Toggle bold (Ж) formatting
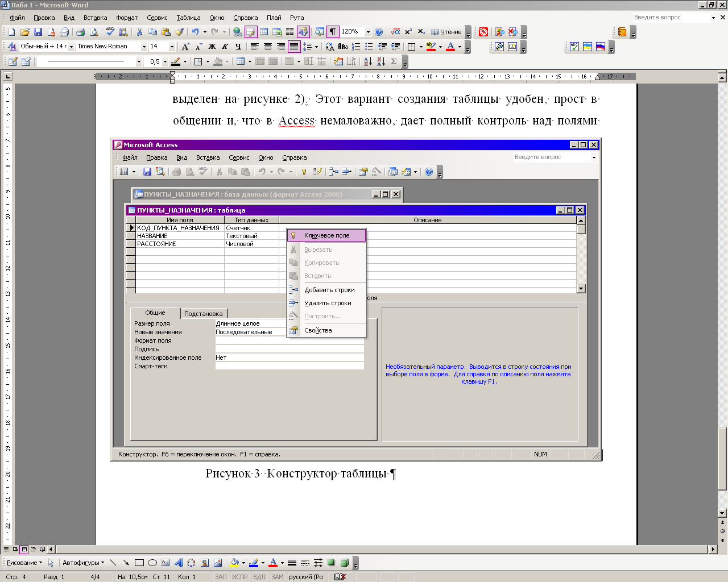 (x=212, y=47)
